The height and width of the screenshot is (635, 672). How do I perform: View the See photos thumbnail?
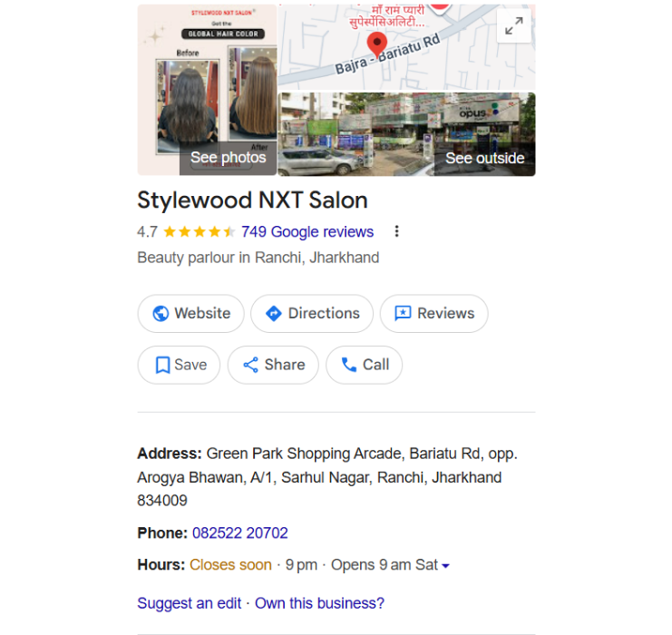[x=208, y=91]
